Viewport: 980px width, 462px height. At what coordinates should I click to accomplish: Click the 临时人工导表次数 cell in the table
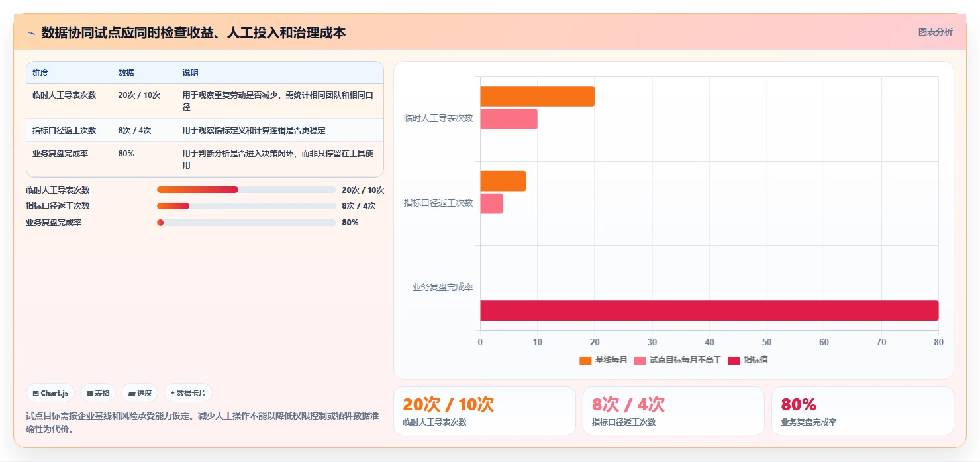tap(64, 95)
